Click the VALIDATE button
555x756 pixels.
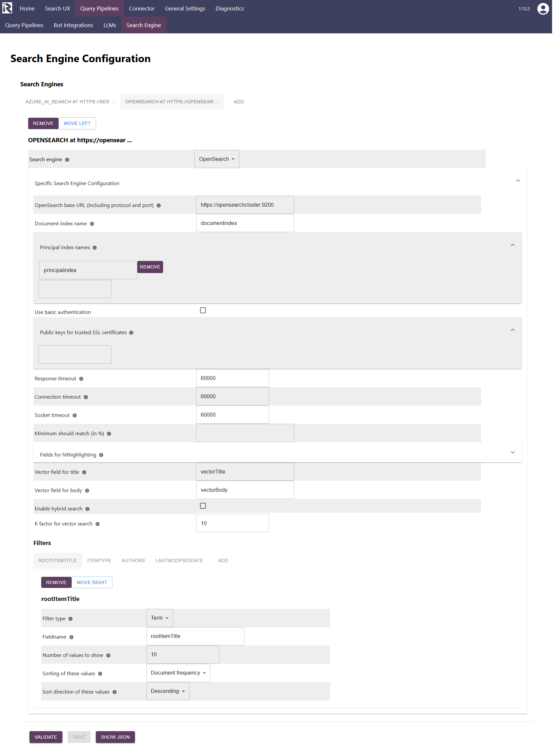[x=46, y=737]
